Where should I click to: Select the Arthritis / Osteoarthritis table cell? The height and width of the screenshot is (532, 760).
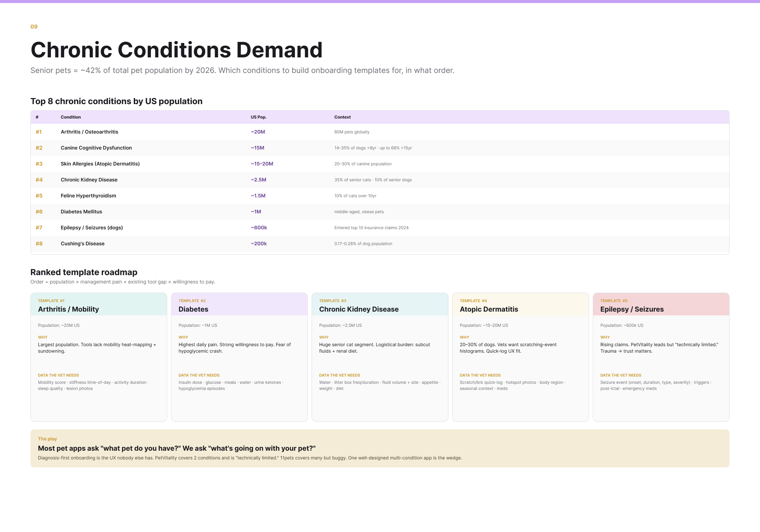89,132
